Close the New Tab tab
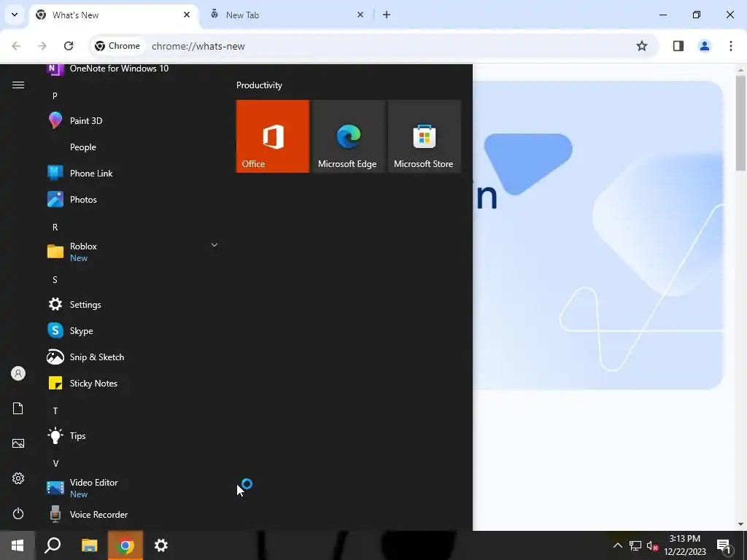 tap(360, 15)
